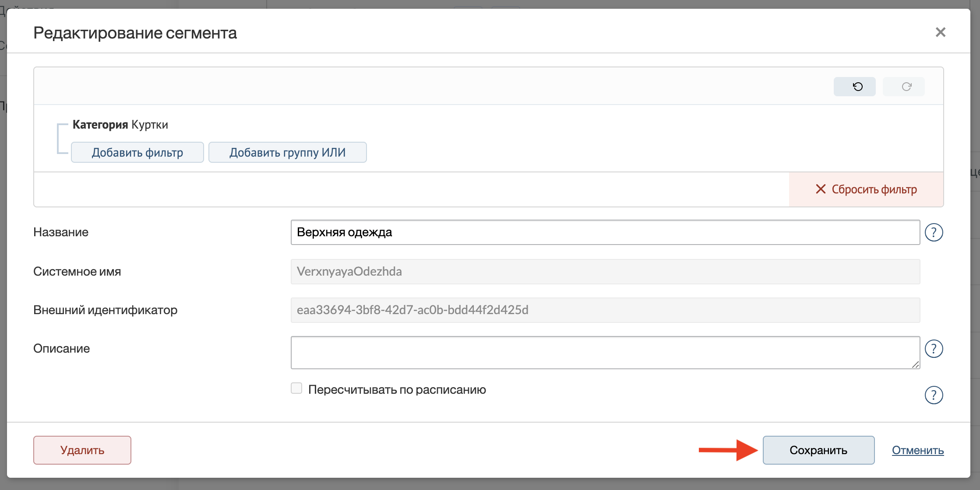Click the Пересчитывать по расписанию label
This screenshot has width=980, height=490.
tap(397, 389)
